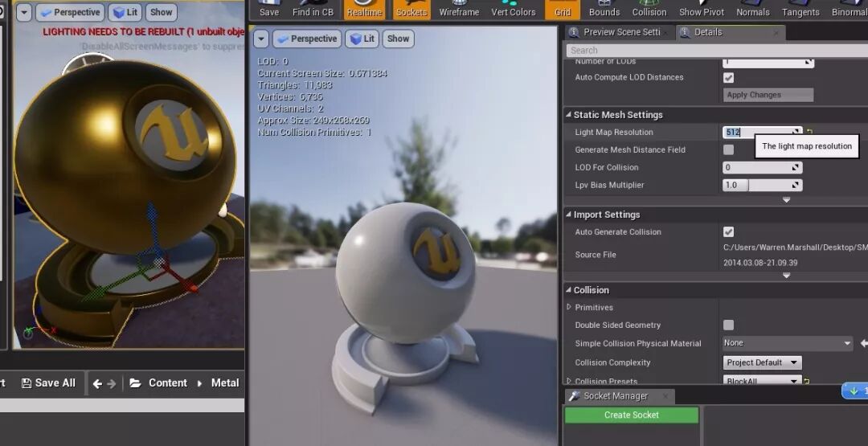
Task: Open Collision Complexity Project Default dropdown
Action: coord(762,362)
